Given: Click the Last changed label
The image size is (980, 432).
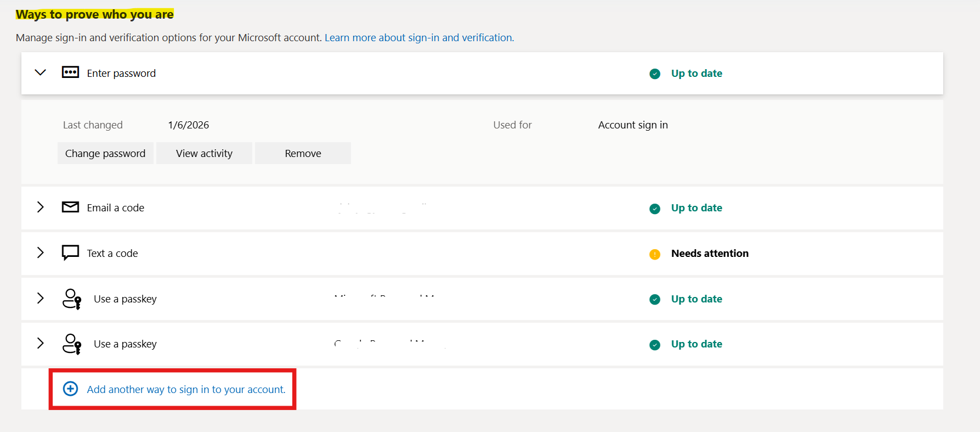Looking at the screenshot, I should [93, 125].
